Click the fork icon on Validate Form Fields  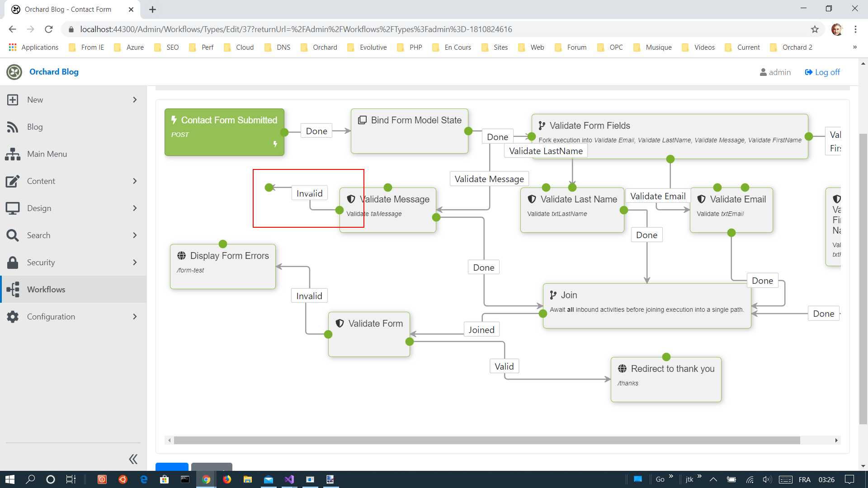[542, 125]
